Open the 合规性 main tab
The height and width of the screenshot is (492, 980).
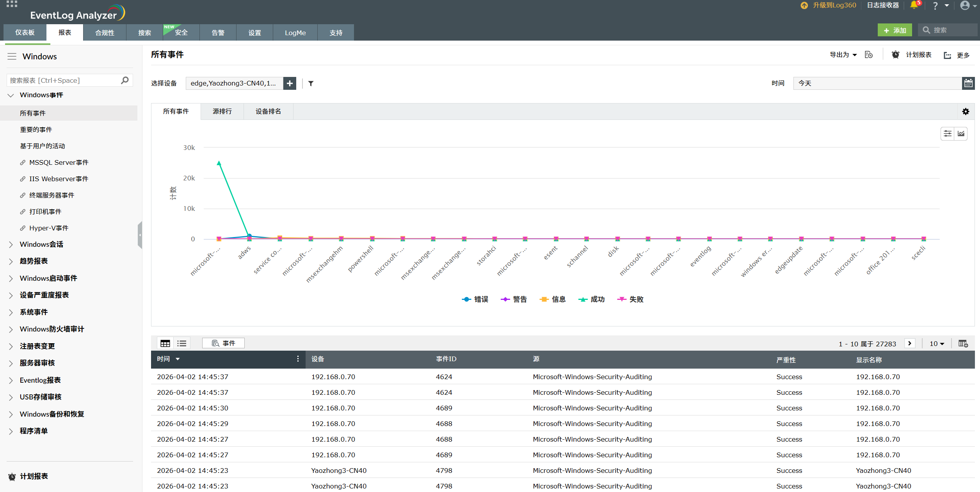105,33
